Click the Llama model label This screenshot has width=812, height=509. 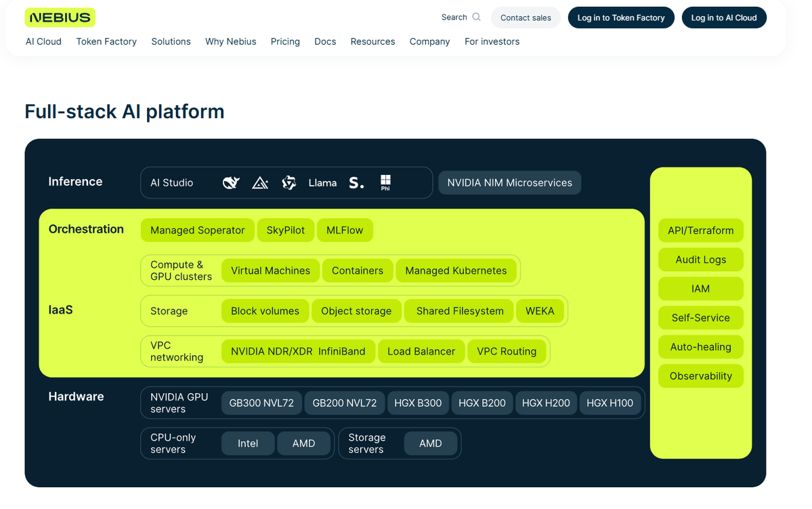click(x=322, y=183)
